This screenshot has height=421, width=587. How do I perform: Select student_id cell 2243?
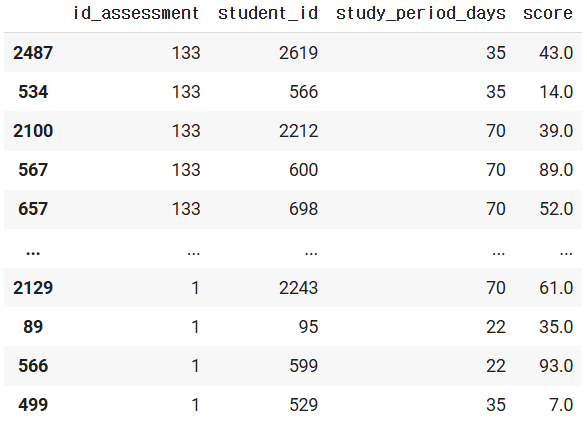coord(298,288)
